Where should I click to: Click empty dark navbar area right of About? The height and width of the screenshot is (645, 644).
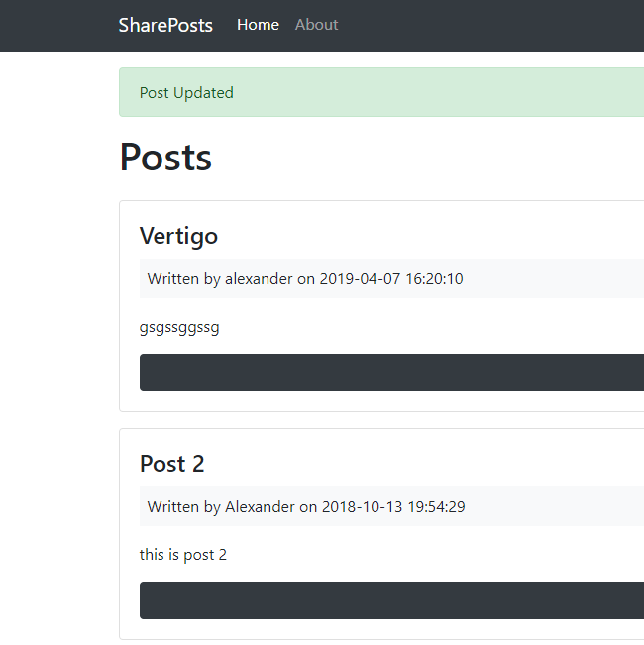point(495,25)
